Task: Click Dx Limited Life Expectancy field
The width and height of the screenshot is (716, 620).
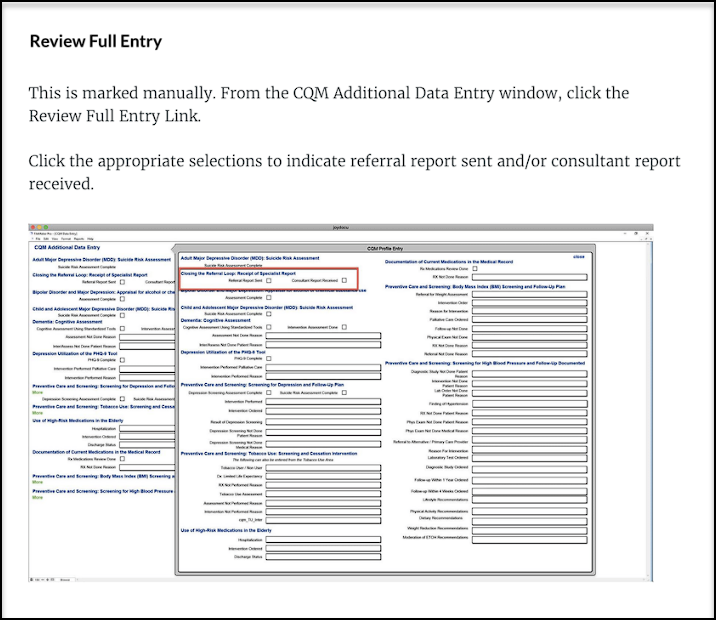Action: (x=323, y=477)
